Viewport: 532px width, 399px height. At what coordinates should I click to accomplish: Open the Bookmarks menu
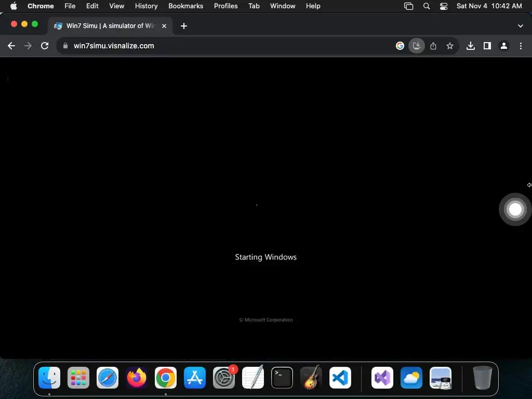point(186,6)
